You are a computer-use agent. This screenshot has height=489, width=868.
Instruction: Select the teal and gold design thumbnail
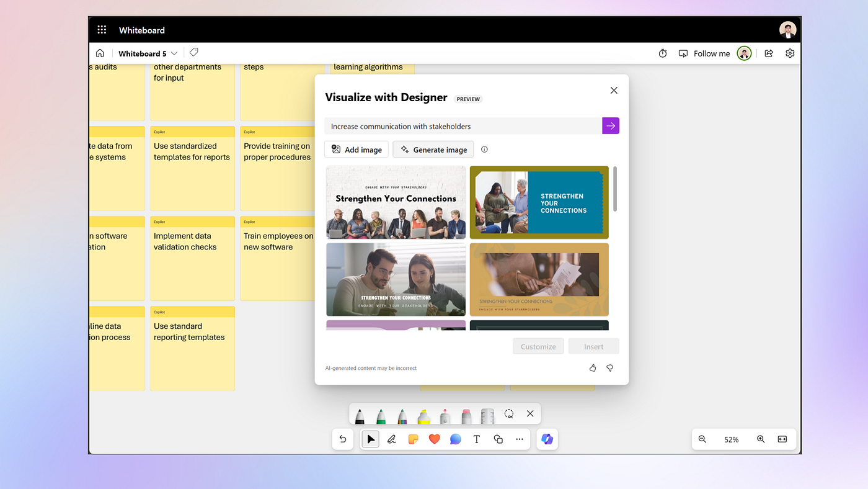[539, 202]
